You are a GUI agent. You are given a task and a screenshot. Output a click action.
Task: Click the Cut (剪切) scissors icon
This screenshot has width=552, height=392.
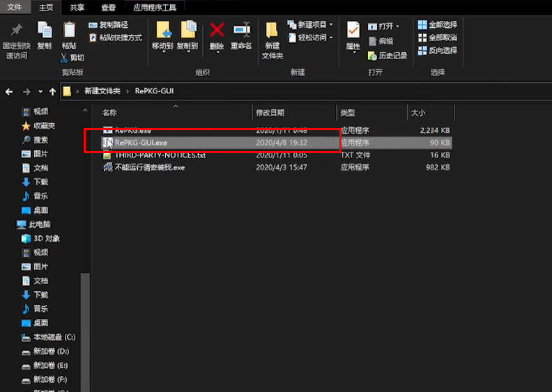[x=72, y=57]
